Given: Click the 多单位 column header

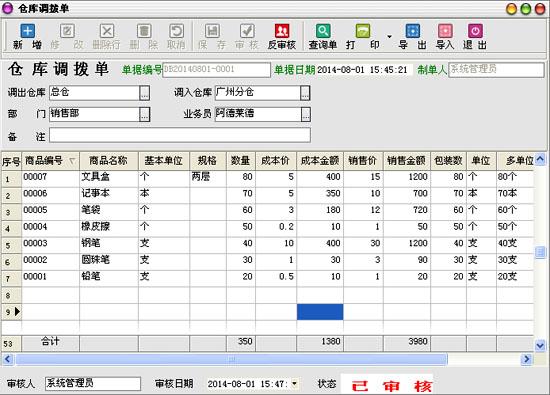Looking at the screenshot, I should (516, 161).
